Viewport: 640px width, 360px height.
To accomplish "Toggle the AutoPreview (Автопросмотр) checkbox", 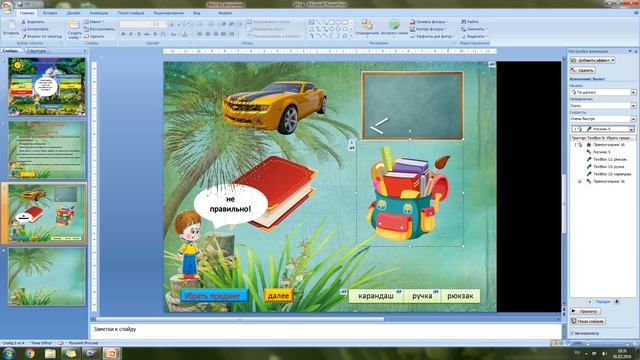I will point(572,333).
